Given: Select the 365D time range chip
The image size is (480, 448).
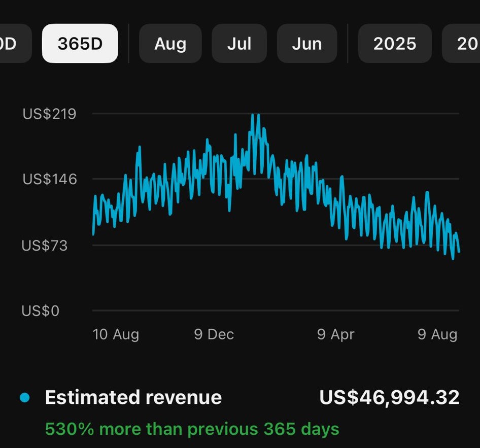Looking at the screenshot, I should (x=80, y=44).
